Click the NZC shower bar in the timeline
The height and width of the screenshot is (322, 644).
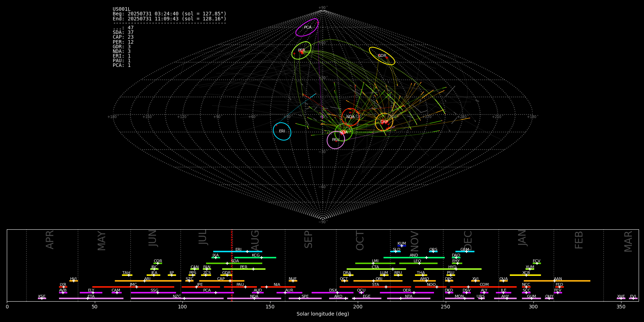click(177, 298)
